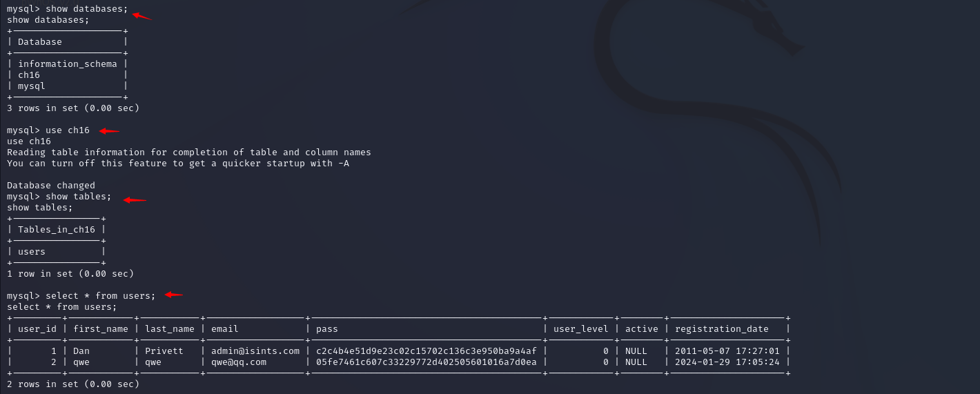Screen dimensions: 980x394
Task: Select the "last_name" column header
Action: click(x=170, y=328)
